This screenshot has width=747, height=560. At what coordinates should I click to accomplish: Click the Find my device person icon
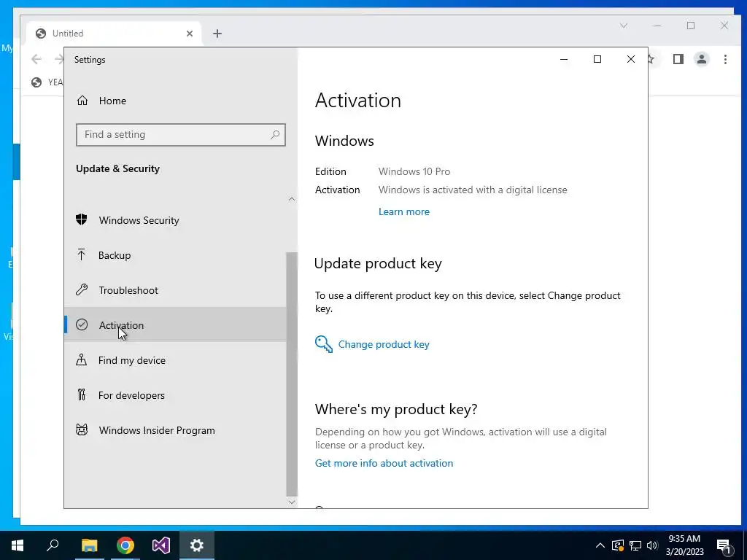tap(82, 359)
